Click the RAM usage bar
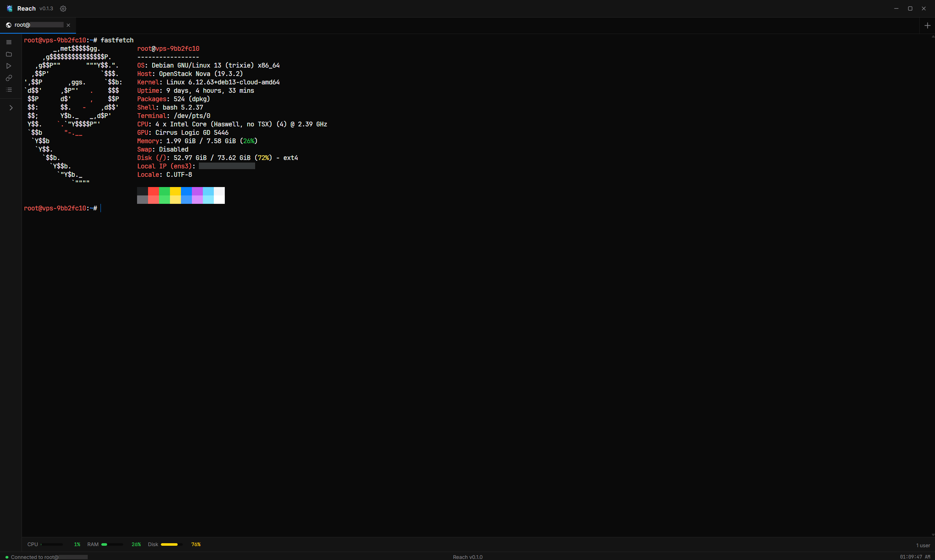The width and height of the screenshot is (935, 560). click(x=112, y=544)
